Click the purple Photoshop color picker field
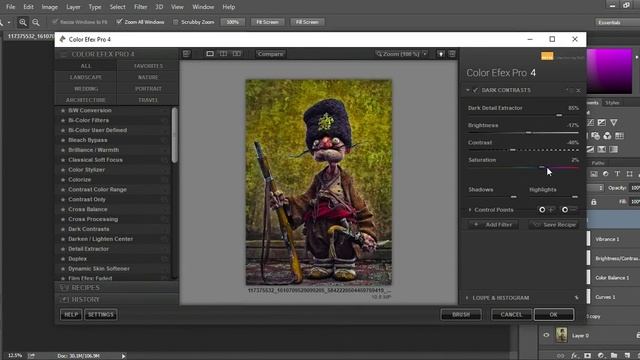This screenshot has height=360, width=640. 609,71
